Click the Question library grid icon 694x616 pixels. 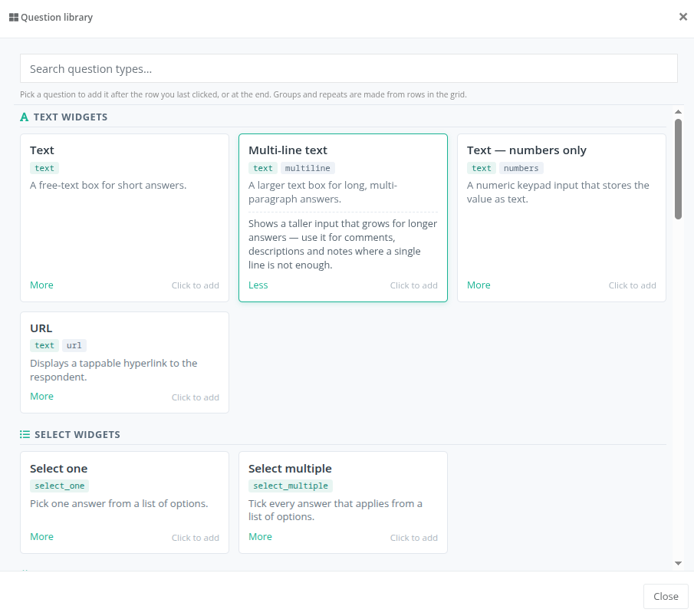click(14, 18)
